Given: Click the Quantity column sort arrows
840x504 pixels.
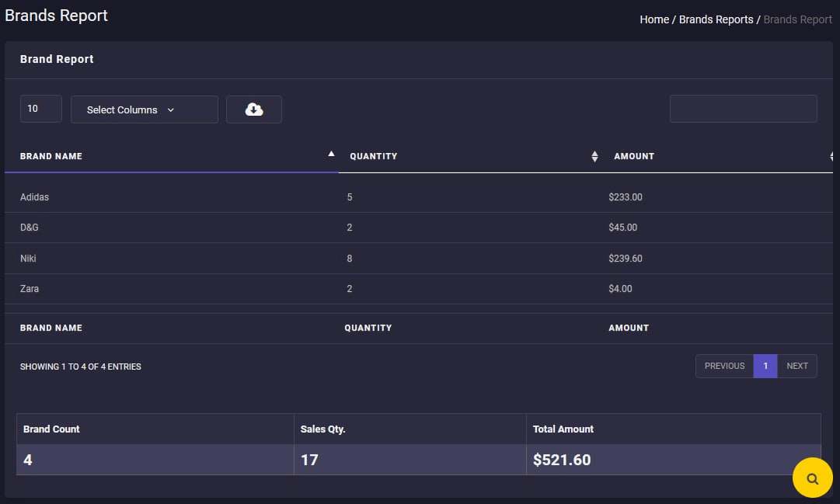Looking at the screenshot, I should click(594, 156).
